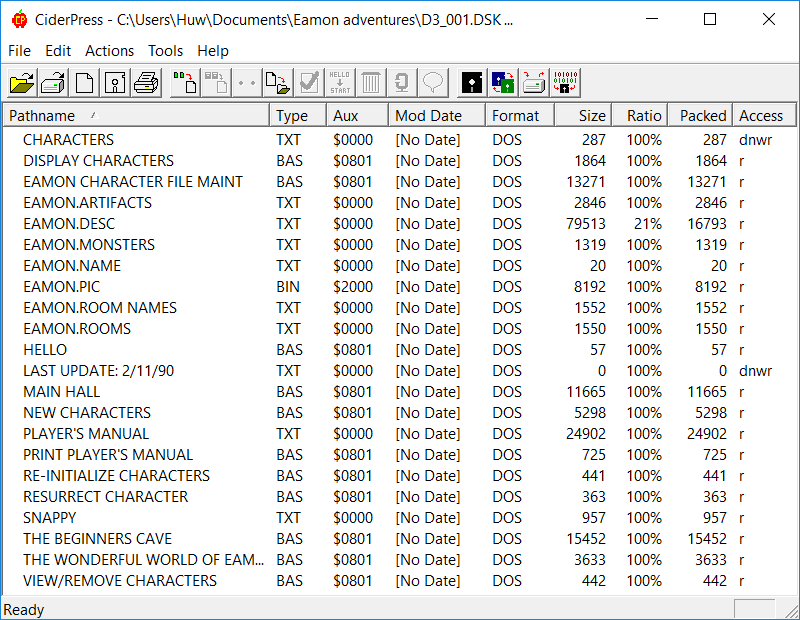Click the Add files toolbar icon
The width and height of the screenshot is (800, 620).
click(x=184, y=82)
